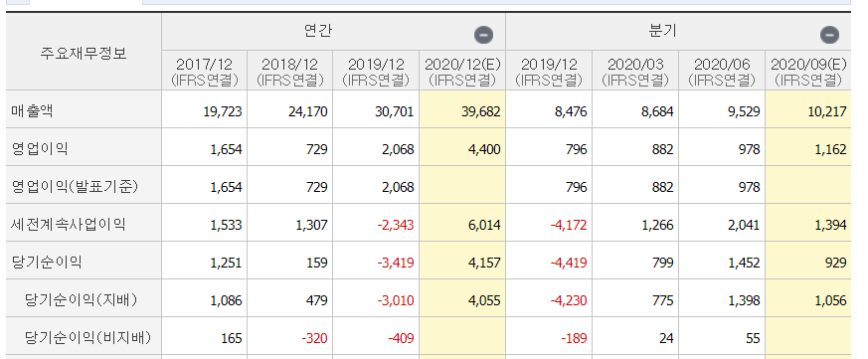
Task: Select non-controlling loss -320
Action: (314, 338)
